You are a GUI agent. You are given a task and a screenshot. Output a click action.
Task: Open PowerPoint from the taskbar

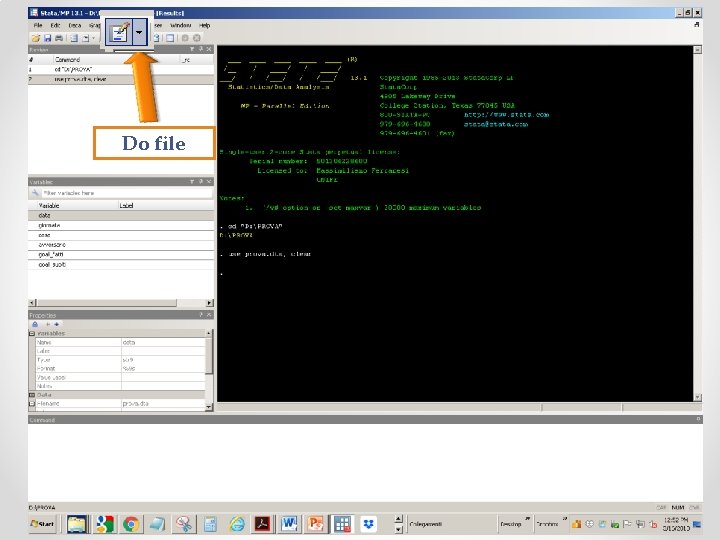(315, 523)
